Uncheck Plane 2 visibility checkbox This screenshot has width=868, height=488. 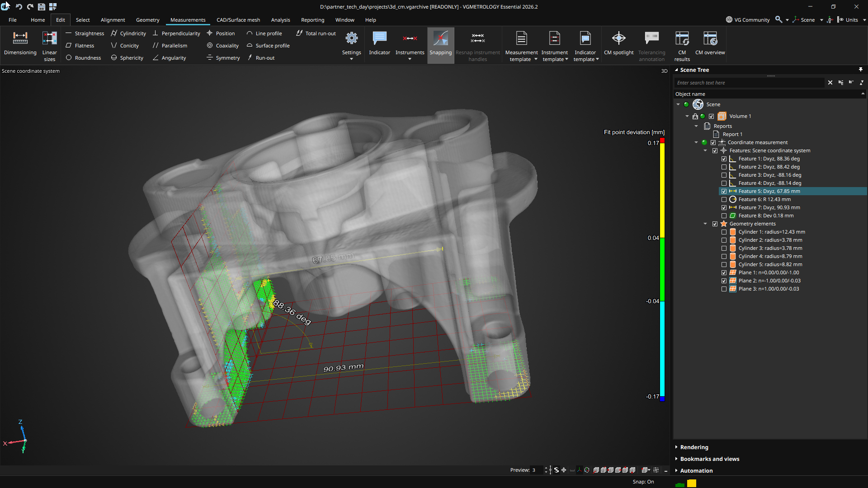[x=724, y=281]
